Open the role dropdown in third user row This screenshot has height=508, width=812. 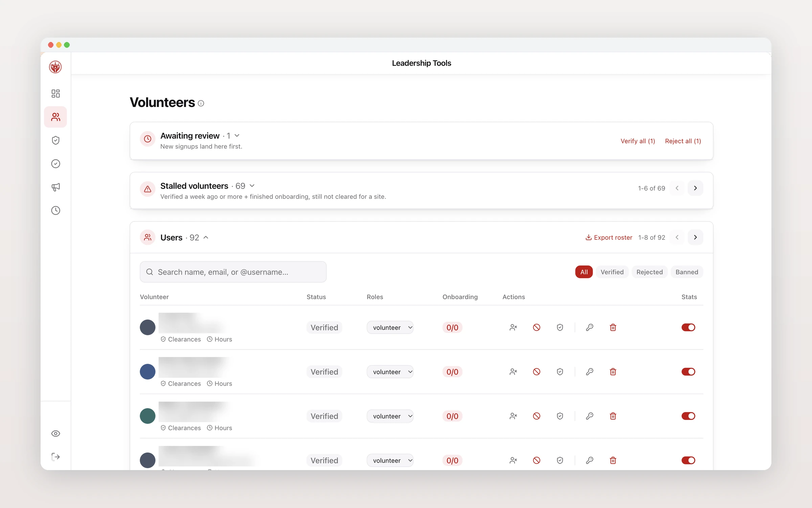[390, 416]
